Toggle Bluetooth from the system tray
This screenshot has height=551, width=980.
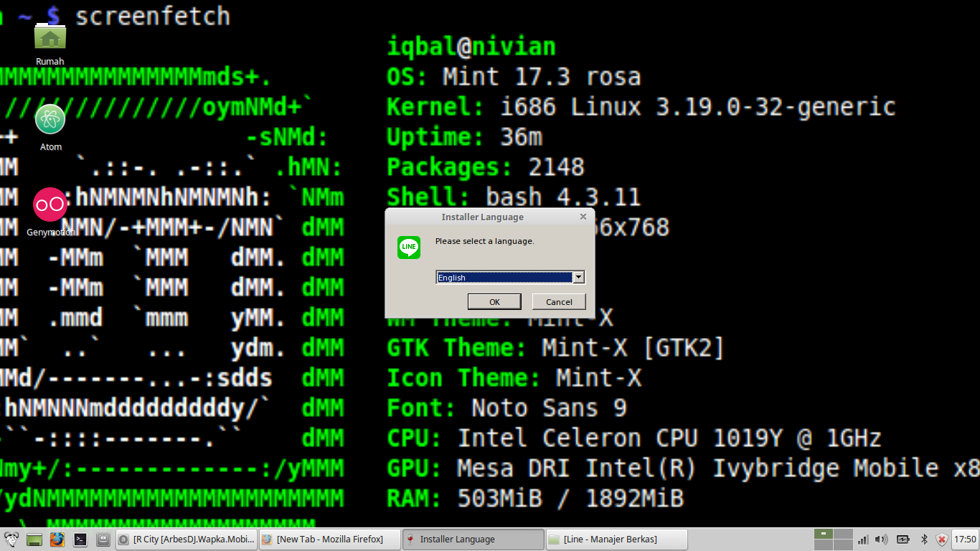tap(924, 539)
